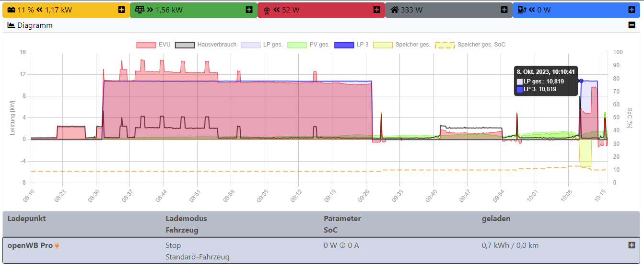Viewport: 644px width, 269px height.
Task: Click the Stop charge mode label
Action: tap(173, 246)
